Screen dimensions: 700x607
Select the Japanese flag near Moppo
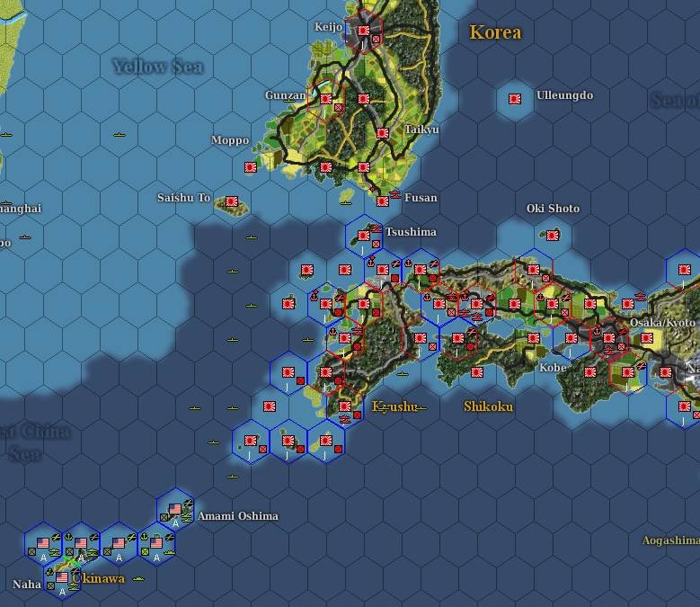pos(251,167)
